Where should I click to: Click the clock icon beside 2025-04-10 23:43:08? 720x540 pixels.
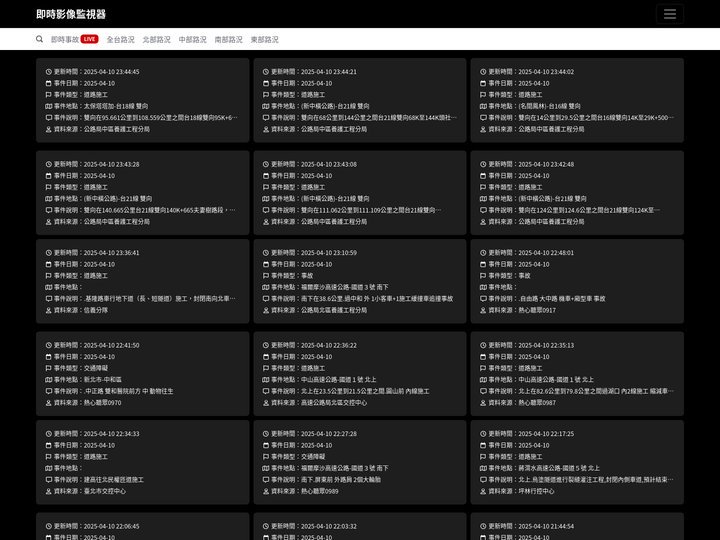265,164
